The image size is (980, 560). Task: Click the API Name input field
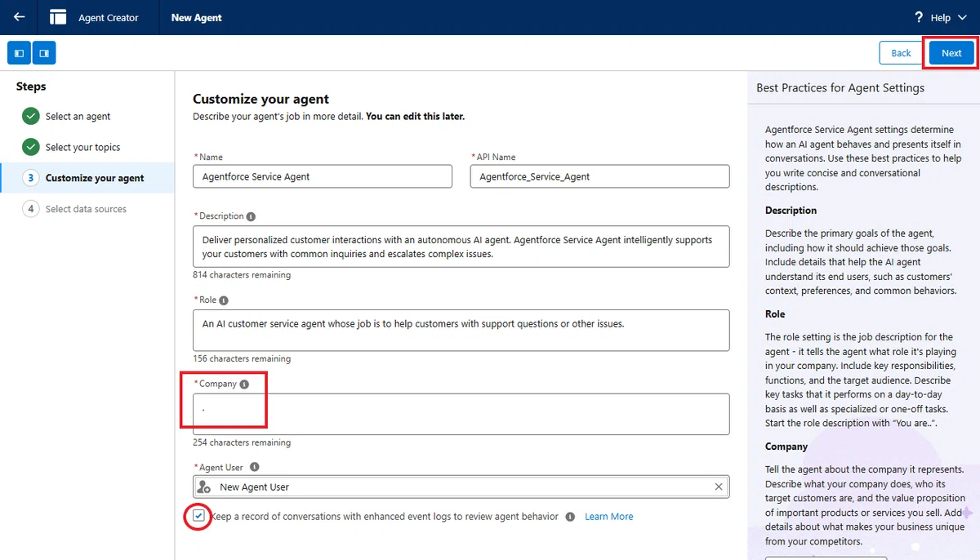(599, 176)
